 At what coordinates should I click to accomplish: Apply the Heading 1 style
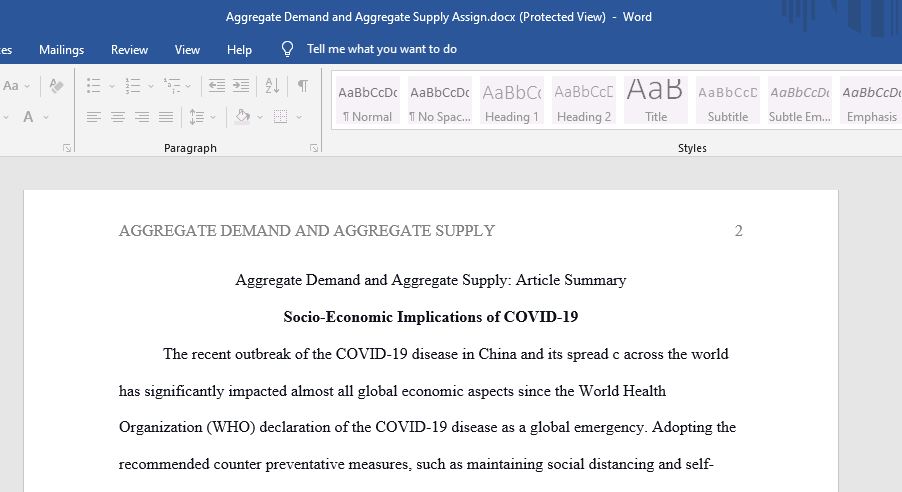point(512,101)
